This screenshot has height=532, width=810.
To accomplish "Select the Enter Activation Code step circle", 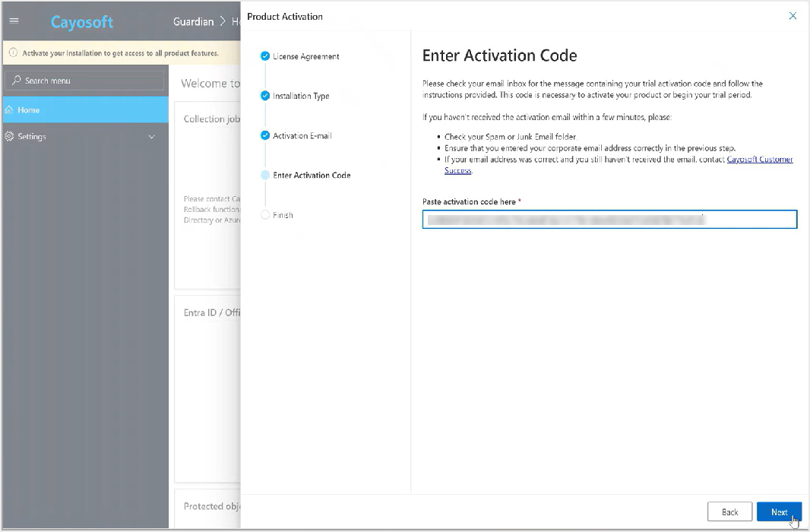I will (265, 175).
